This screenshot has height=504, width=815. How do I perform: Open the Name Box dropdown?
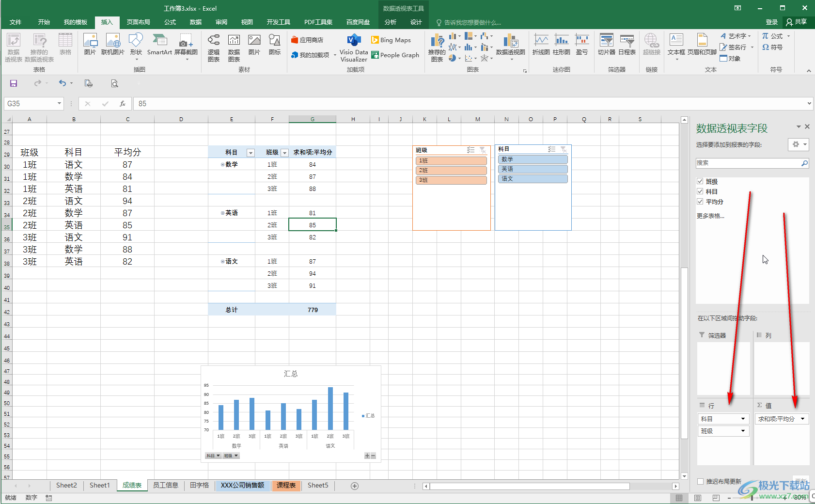59,104
